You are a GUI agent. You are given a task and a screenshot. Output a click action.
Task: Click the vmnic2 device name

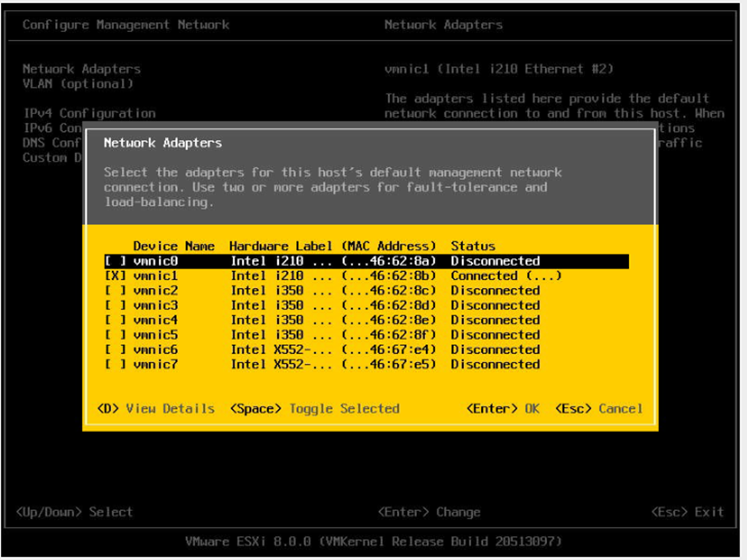(x=156, y=290)
